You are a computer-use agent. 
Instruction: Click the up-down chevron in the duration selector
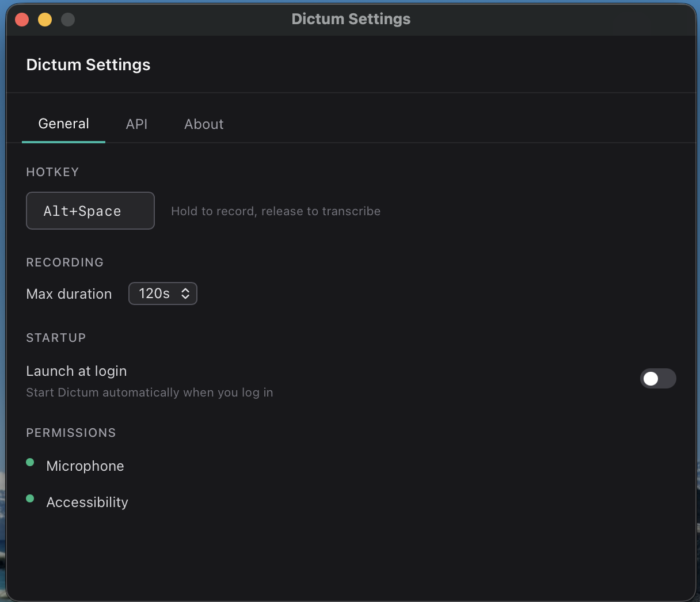(185, 294)
